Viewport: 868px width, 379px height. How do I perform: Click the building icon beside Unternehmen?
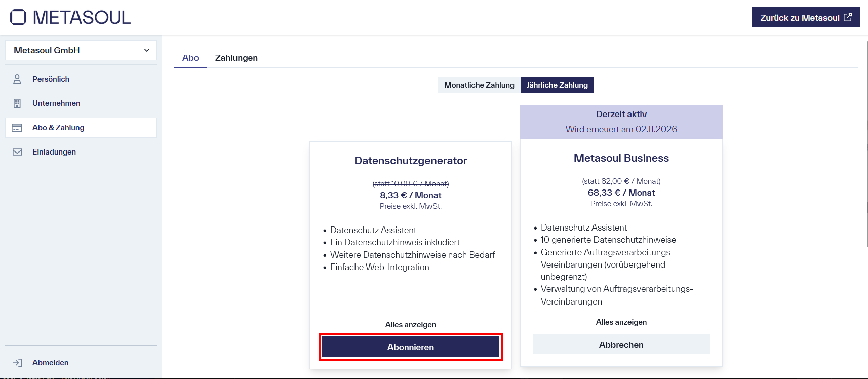point(17,103)
